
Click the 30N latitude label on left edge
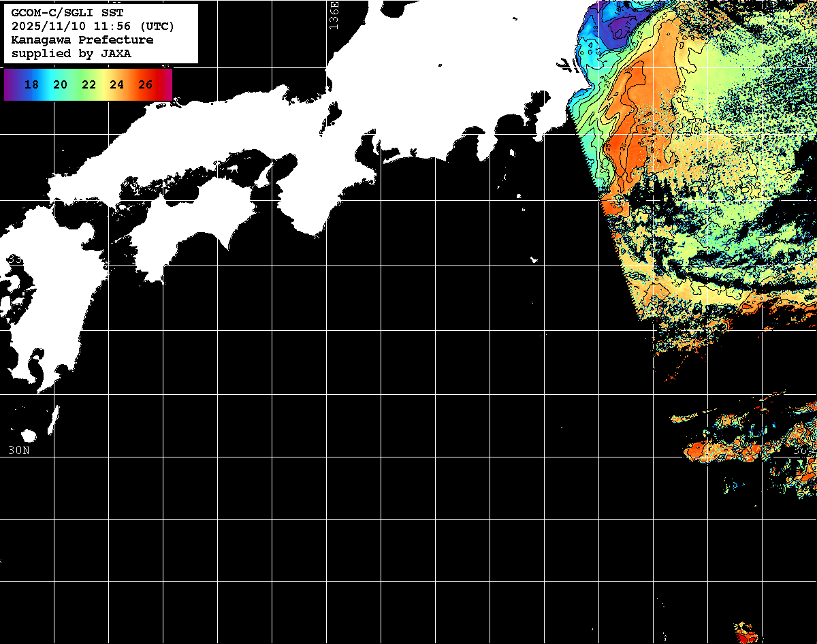point(18,450)
